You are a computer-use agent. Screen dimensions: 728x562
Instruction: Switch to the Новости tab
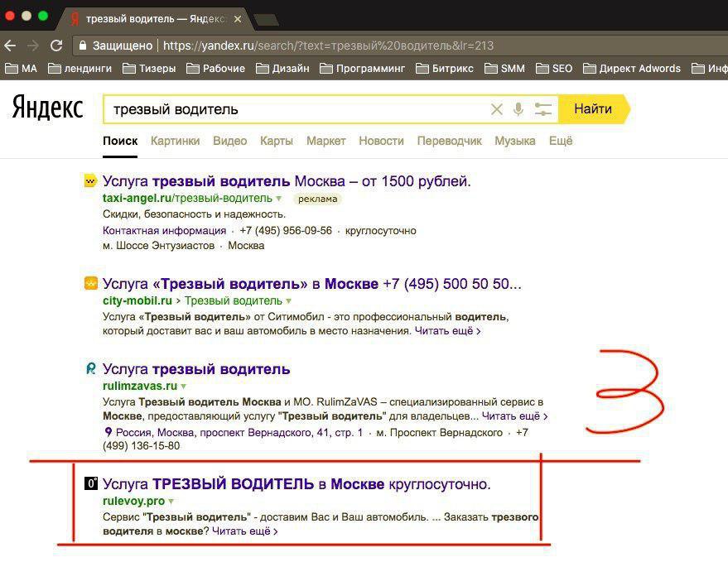click(381, 141)
